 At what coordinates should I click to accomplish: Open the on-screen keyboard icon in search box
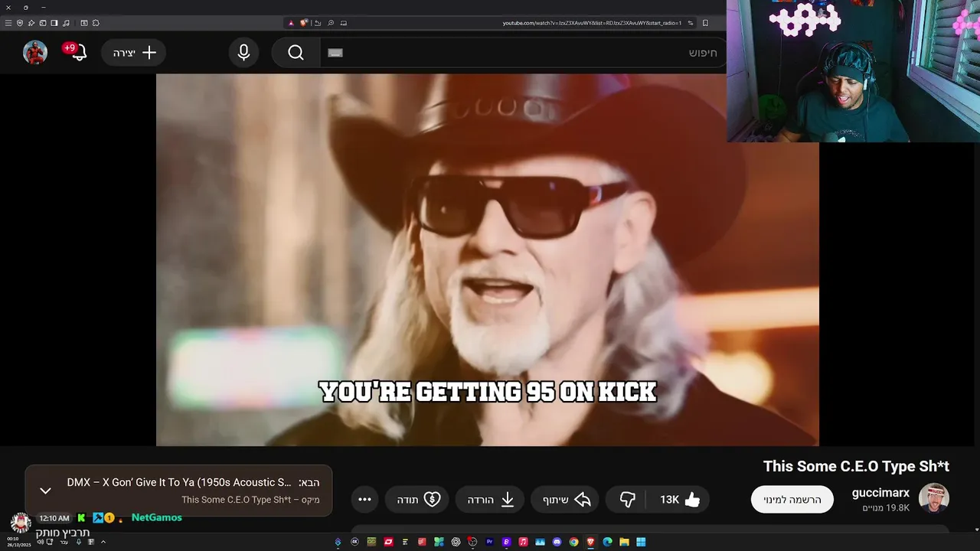(335, 53)
